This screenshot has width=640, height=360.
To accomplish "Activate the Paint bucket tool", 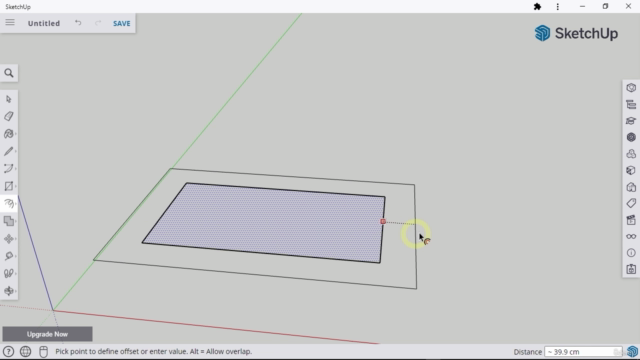I will (9, 134).
